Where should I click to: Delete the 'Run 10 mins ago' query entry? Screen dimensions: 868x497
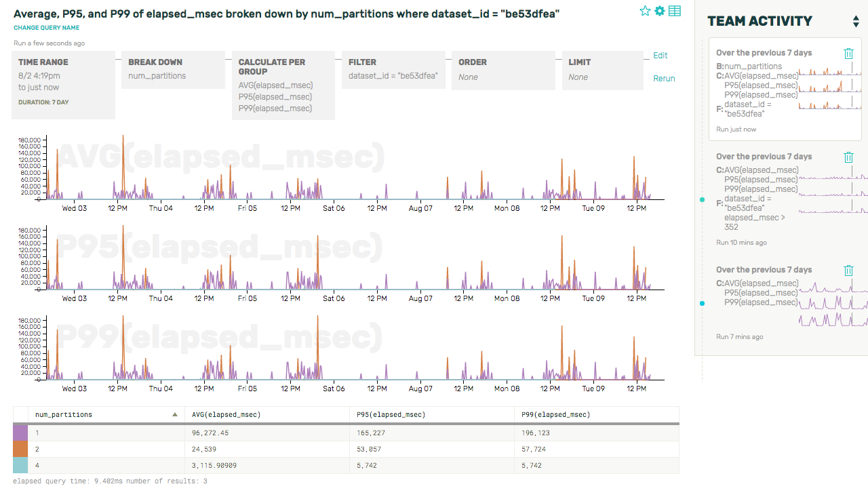(x=848, y=157)
